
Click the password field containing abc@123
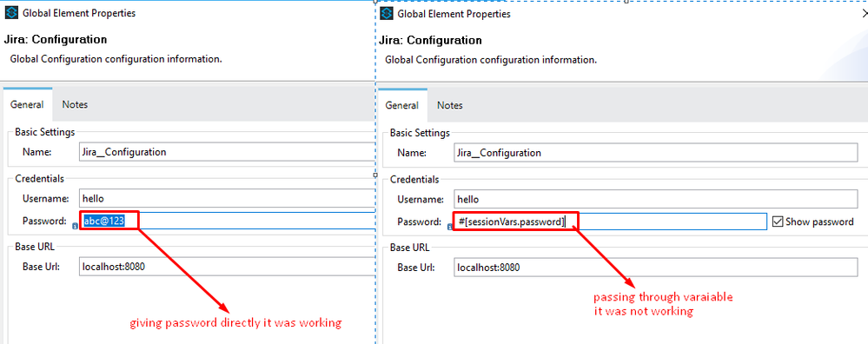(x=227, y=222)
